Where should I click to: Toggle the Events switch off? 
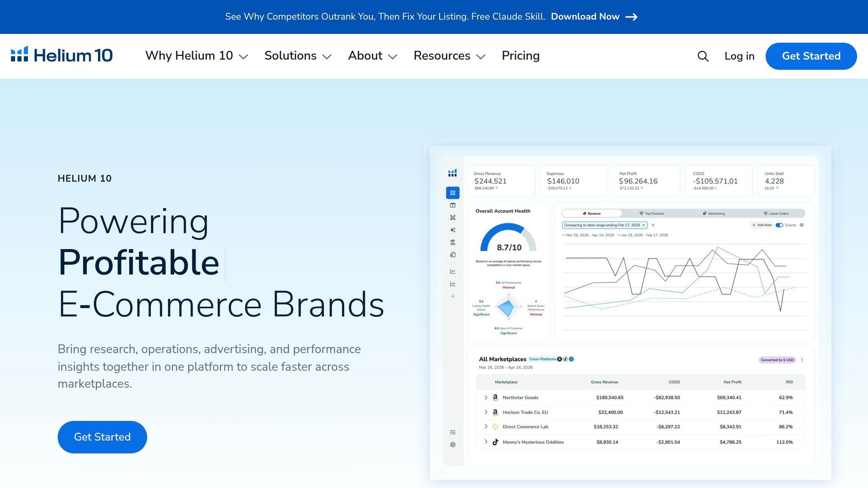pos(779,225)
